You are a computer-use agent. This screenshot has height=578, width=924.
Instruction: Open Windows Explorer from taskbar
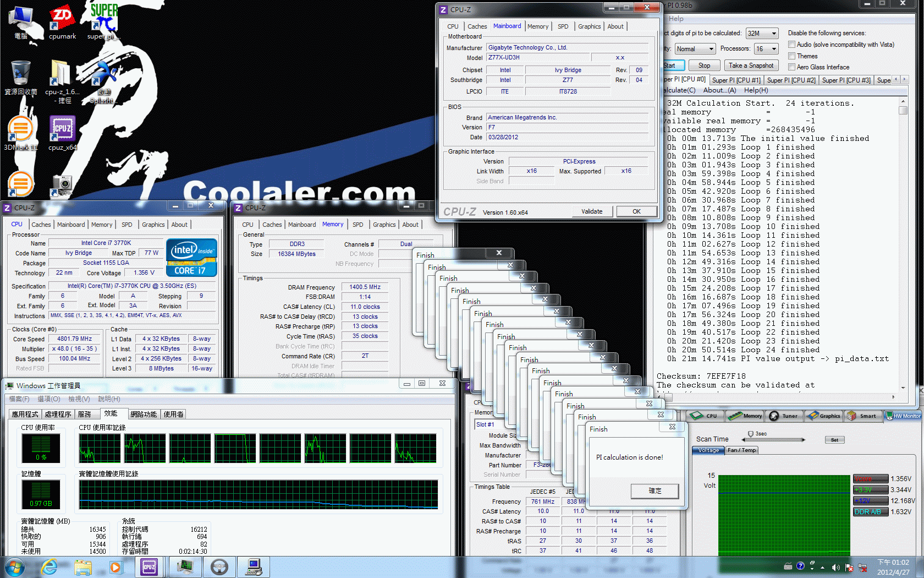pos(82,566)
